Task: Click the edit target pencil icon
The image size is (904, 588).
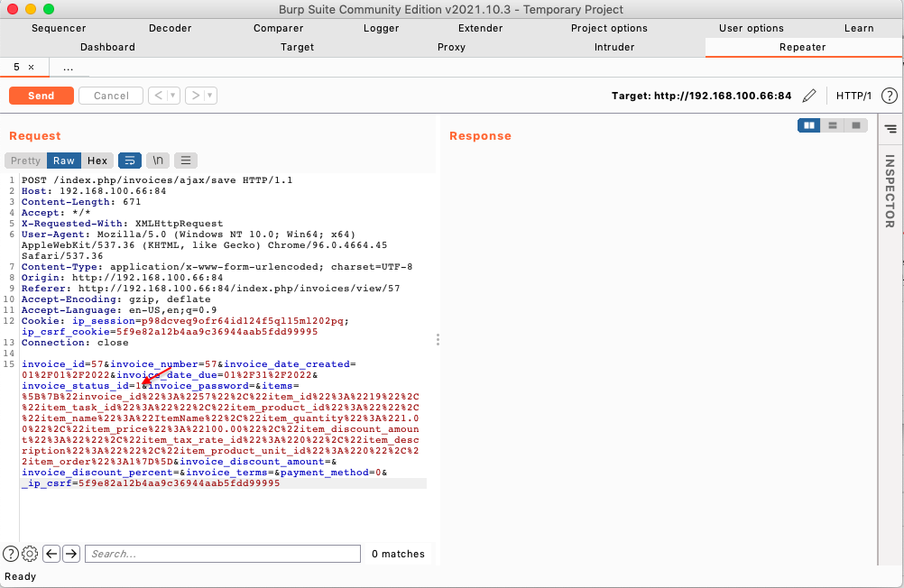Action: tap(809, 96)
